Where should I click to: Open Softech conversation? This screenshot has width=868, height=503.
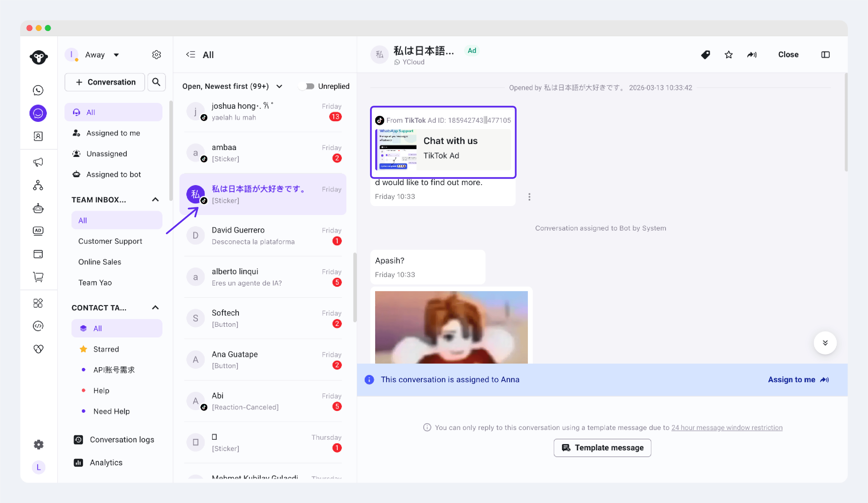point(263,318)
